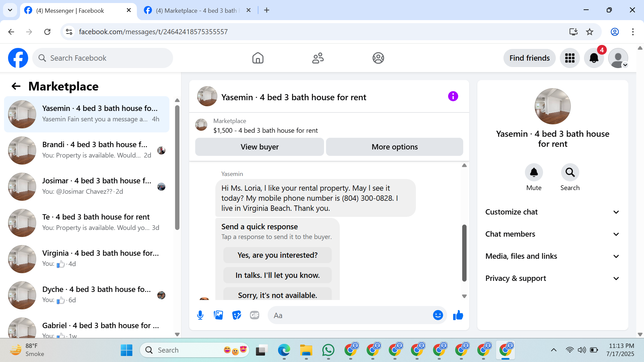This screenshot has height=362, width=644.
Task: Click the Windows taskbar Search box
Action: (195, 350)
